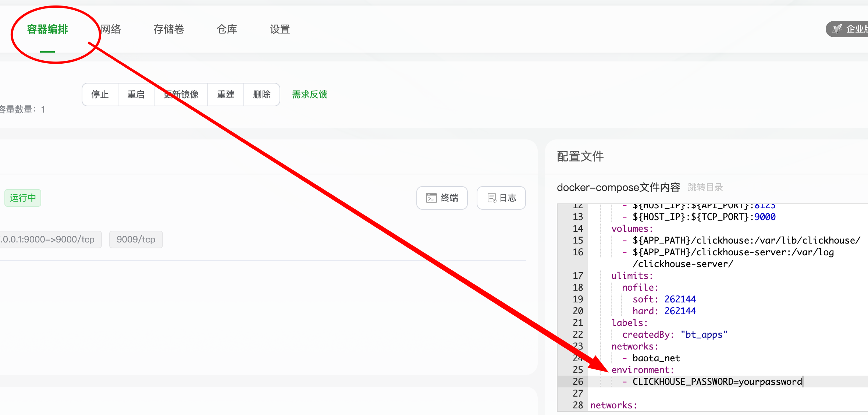Go to the 设置 tab

280,29
